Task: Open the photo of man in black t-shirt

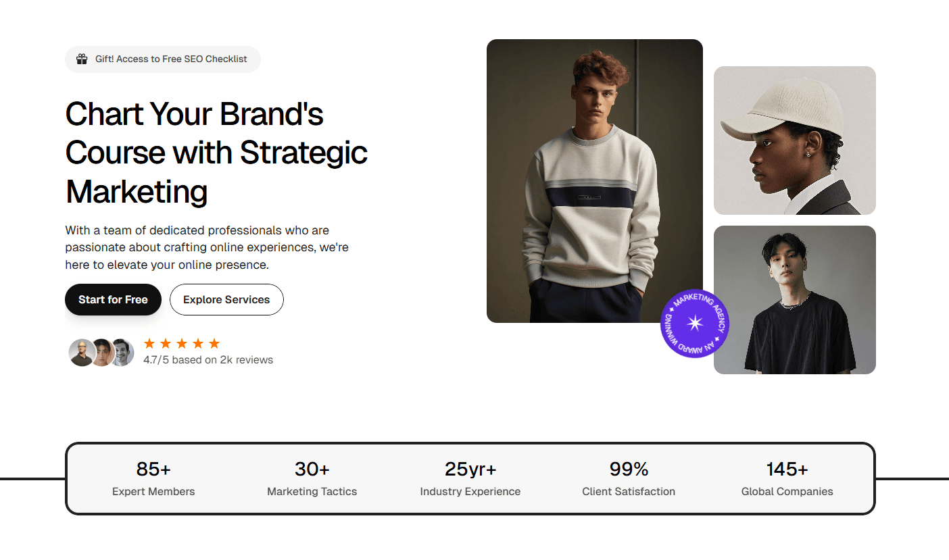Action: [x=795, y=300]
